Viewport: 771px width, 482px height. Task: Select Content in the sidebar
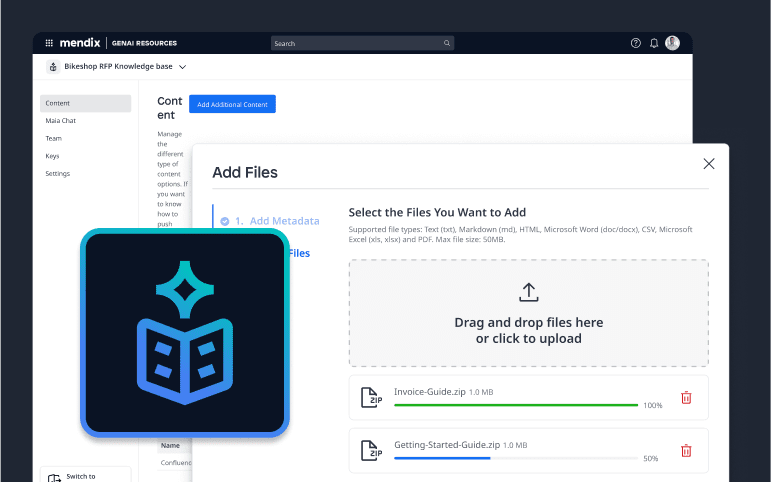tap(86, 103)
